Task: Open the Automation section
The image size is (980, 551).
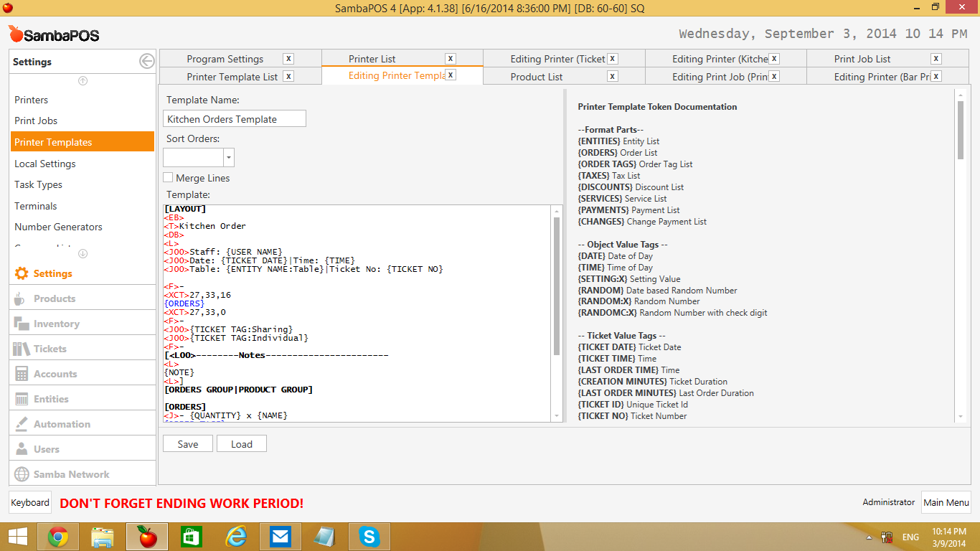Action: [x=82, y=424]
